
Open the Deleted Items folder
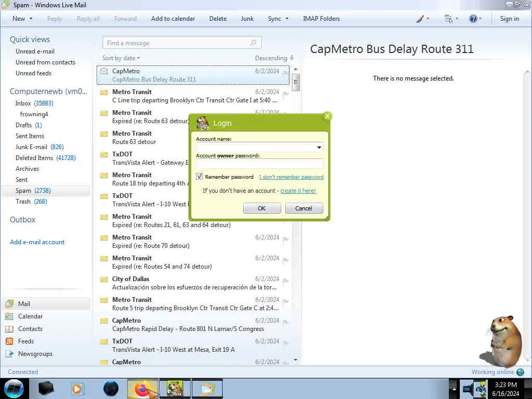point(46,158)
